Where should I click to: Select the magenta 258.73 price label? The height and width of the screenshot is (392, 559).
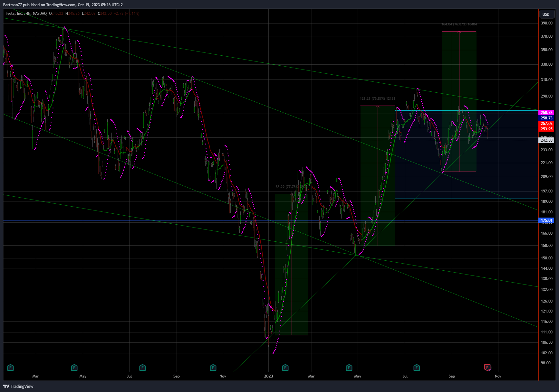(x=546, y=113)
